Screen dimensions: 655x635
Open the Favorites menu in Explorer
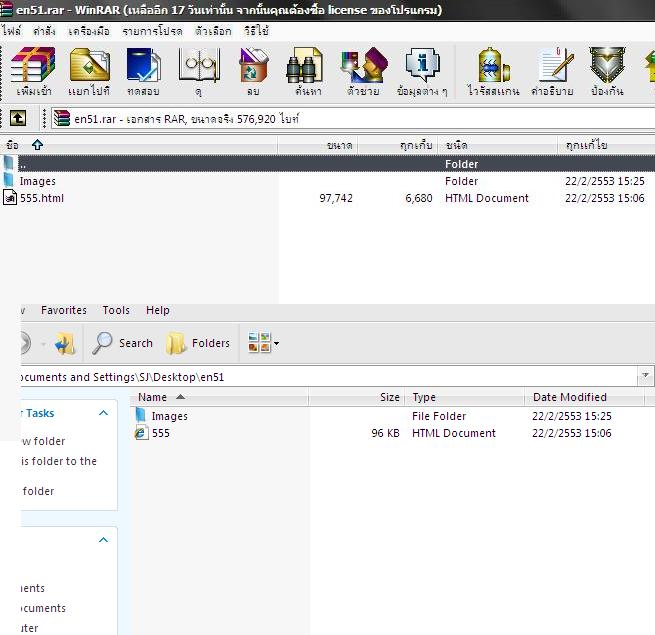click(63, 310)
